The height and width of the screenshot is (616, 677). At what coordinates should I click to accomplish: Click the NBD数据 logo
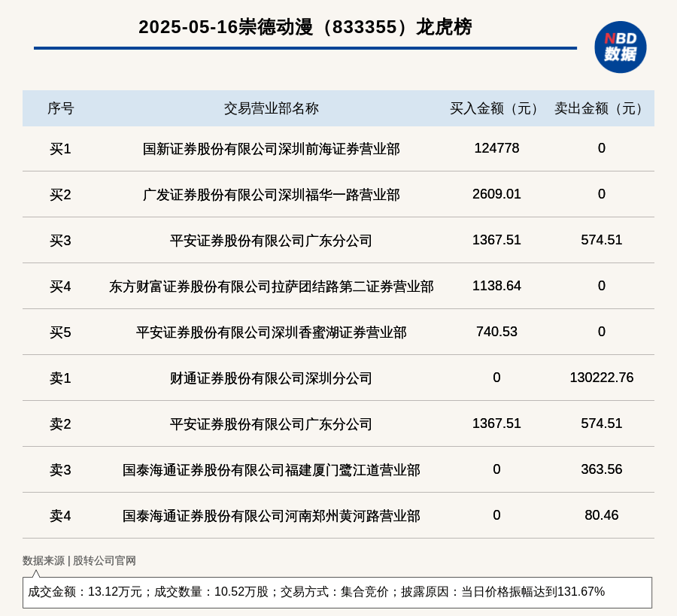(618, 47)
